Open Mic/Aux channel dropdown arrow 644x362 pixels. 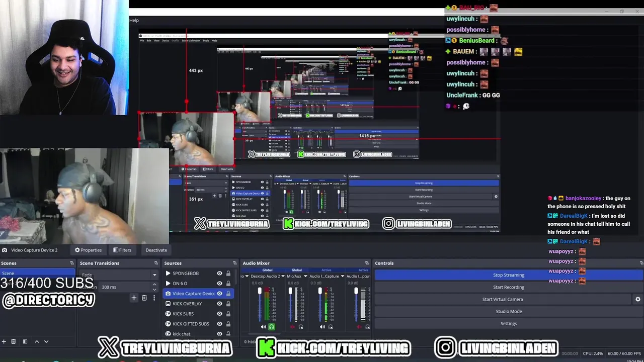point(305,276)
